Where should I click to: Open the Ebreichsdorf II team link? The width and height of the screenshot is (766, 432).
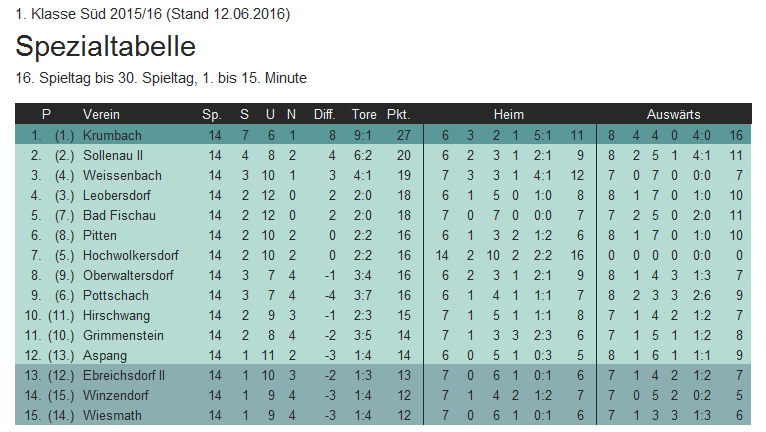tap(125, 375)
